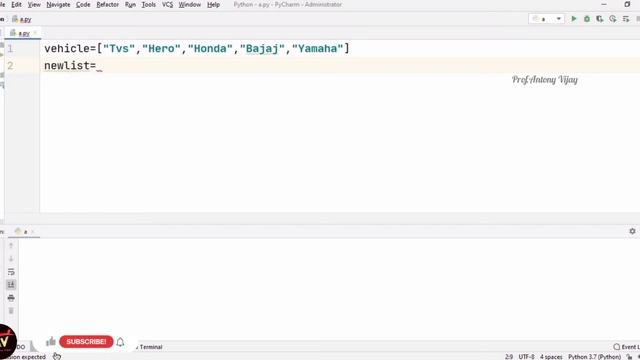Screen dimensions: 640x360
Task: Clear run console with trash icon
Action: point(11,311)
